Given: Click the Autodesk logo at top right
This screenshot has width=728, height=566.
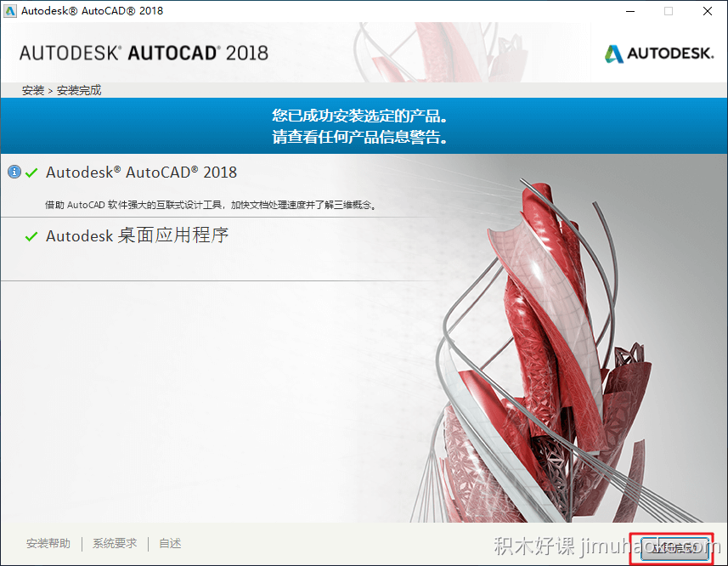Looking at the screenshot, I should (659, 54).
